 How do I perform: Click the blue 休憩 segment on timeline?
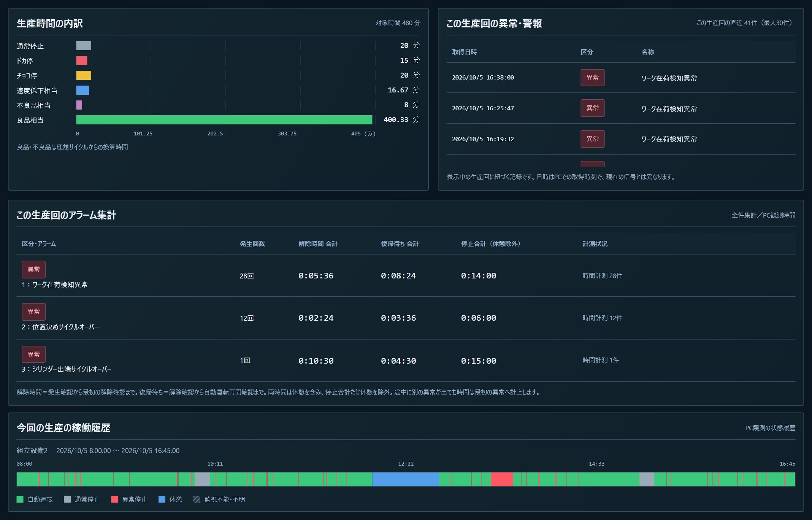[x=406, y=479]
